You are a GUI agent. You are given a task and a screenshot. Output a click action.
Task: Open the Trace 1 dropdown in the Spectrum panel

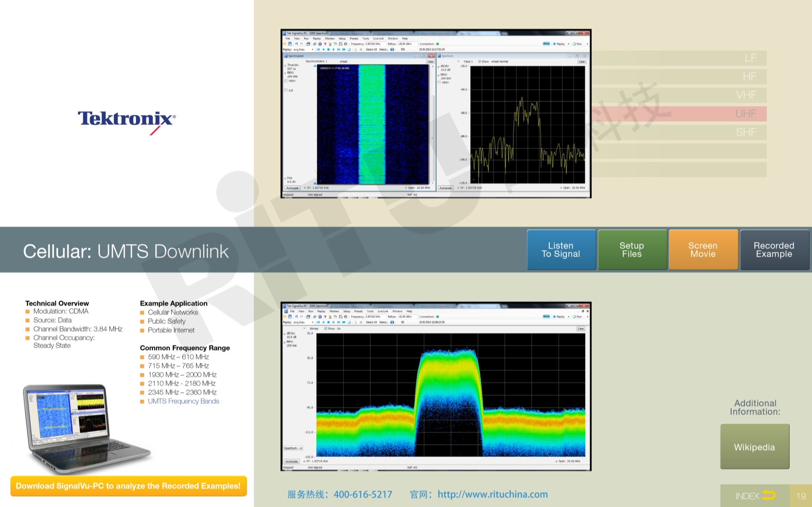click(459, 61)
